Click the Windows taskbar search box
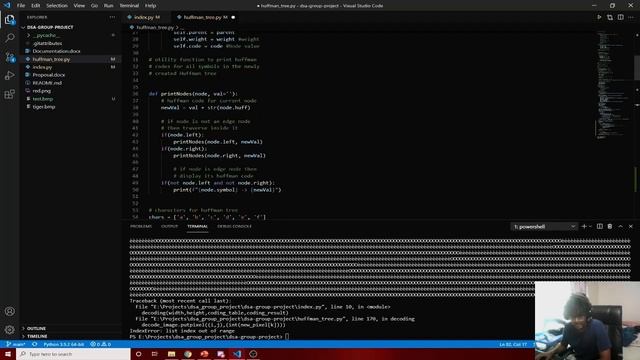Image resolution: width=640 pixels, height=360 pixels. point(73,354)
